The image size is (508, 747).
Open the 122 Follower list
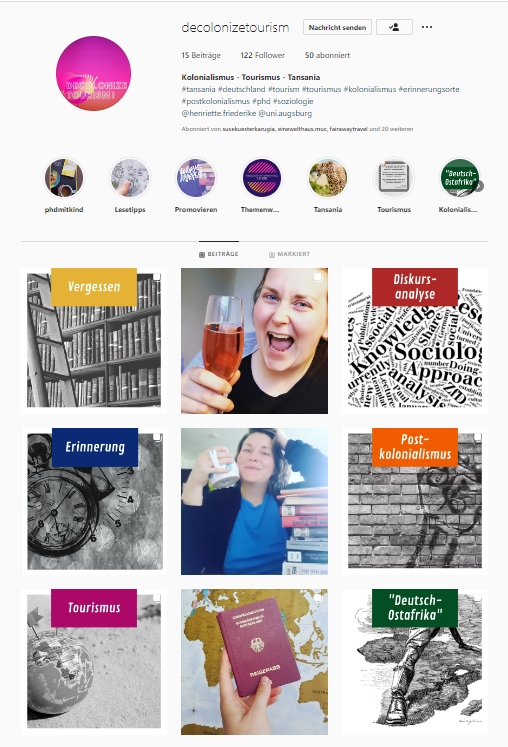click(263, 55)
